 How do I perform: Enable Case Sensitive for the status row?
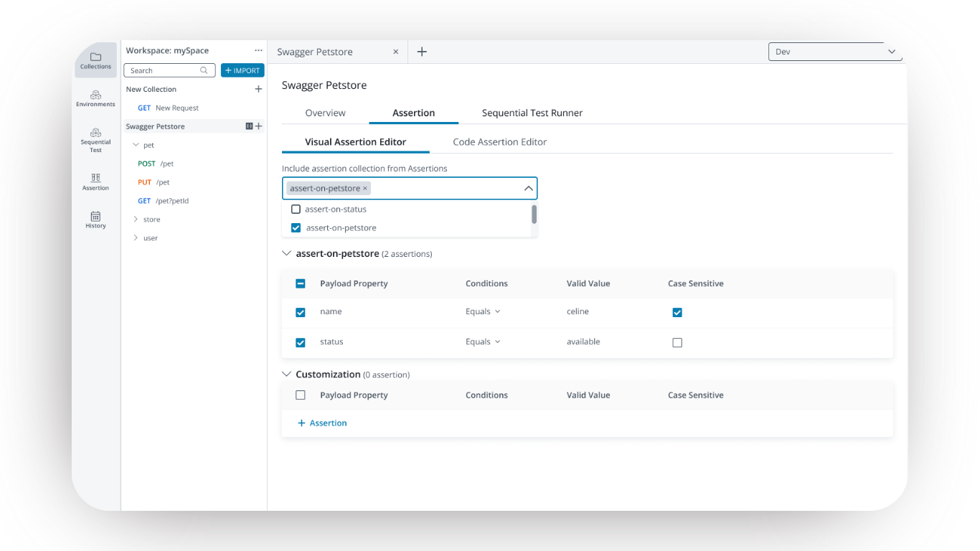tap(677, 342)
